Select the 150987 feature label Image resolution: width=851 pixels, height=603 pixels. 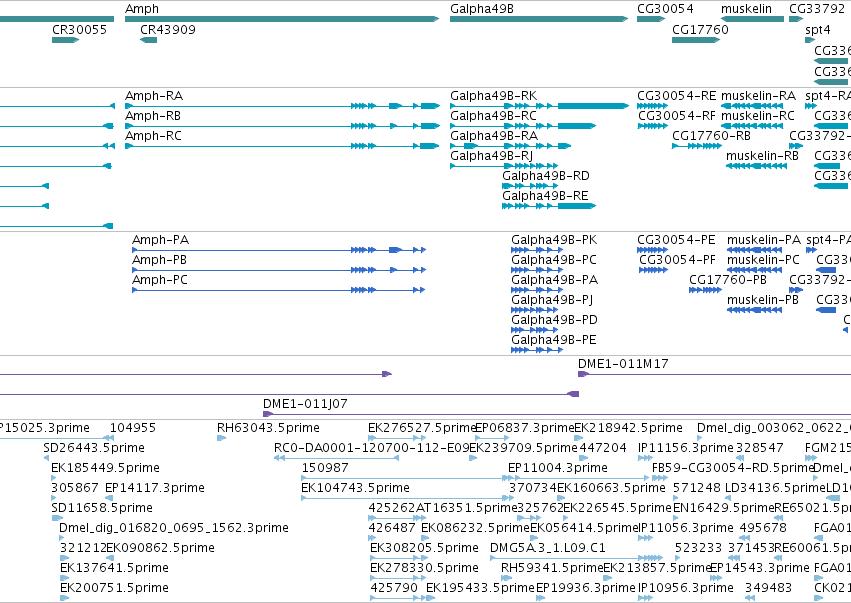point(325,468)
